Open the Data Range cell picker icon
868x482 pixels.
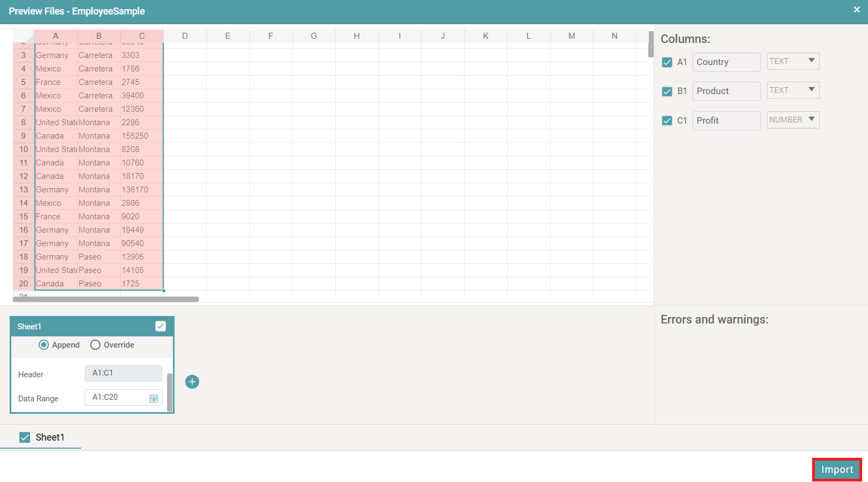(154, 398)
